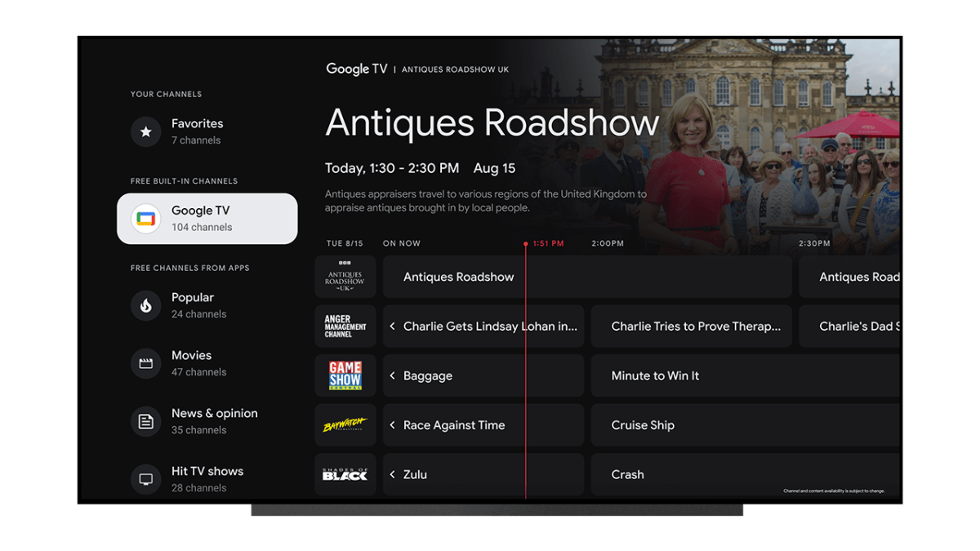Select the Shades of Black channel logo
This screenshot has height=551, width=980.
[x=345, y=474]
